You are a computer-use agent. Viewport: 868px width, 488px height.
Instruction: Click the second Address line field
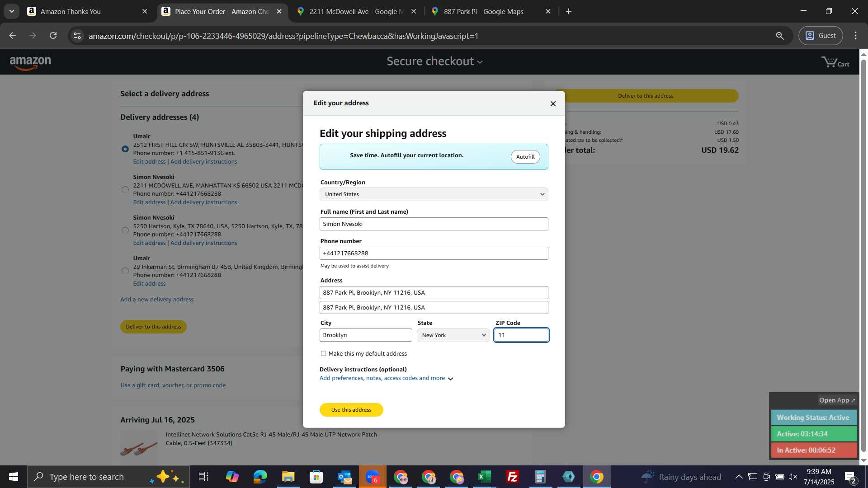tap(434, 308)
